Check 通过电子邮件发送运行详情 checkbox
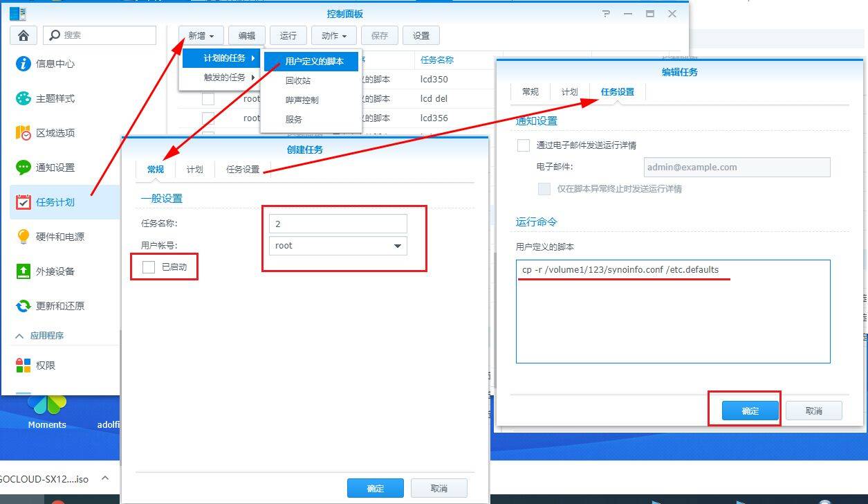The image size is (868, 504). [524, 145]
